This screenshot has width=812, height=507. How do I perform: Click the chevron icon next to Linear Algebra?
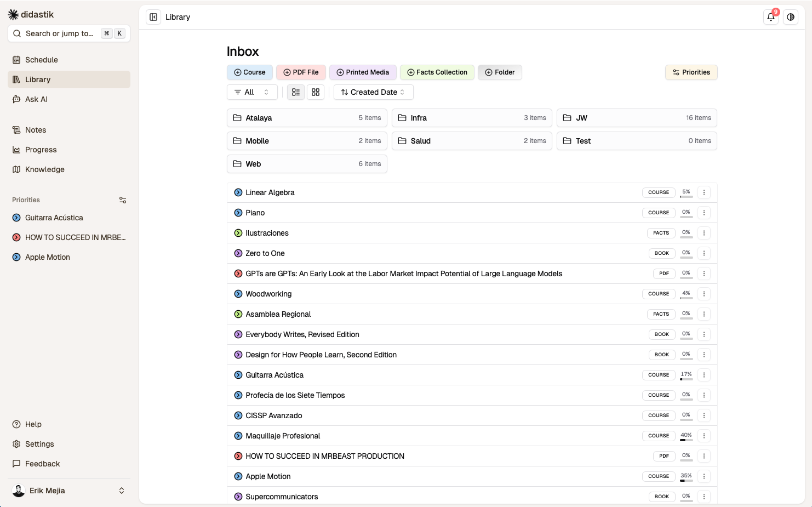tap(238, 192)
